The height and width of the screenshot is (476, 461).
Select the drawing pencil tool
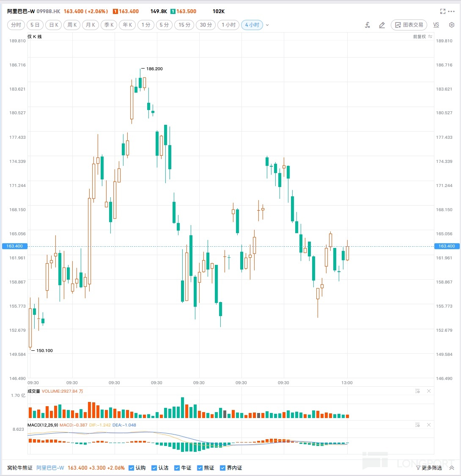[382, 25]
